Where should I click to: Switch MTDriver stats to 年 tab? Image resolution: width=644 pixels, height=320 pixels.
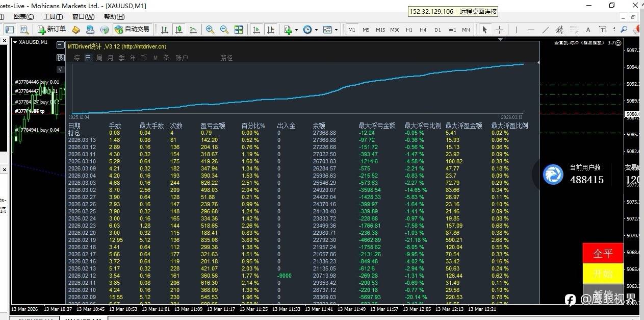(x=133, y=58)
